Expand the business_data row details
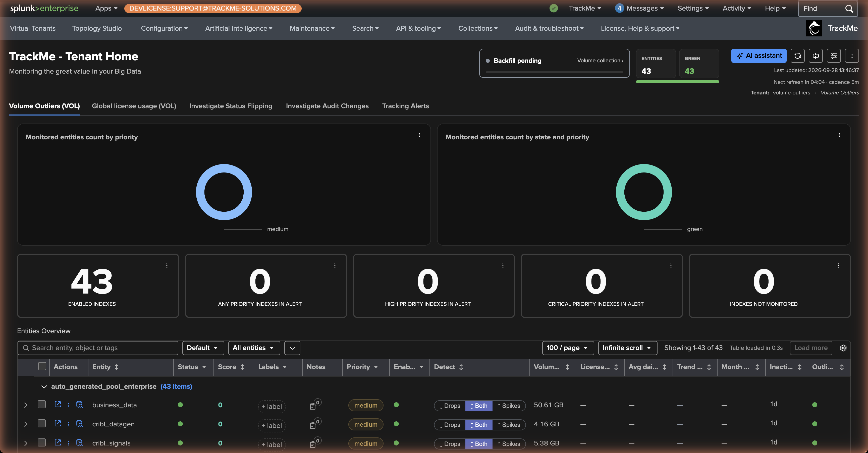The image size is (868, 453). pyautogui.click(x=26, y=405)
